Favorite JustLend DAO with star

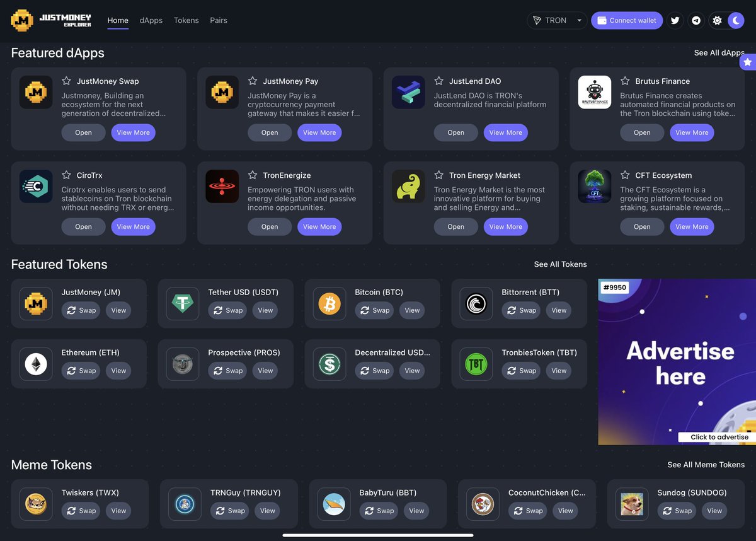pyautogui.click(x=438, y=81)
